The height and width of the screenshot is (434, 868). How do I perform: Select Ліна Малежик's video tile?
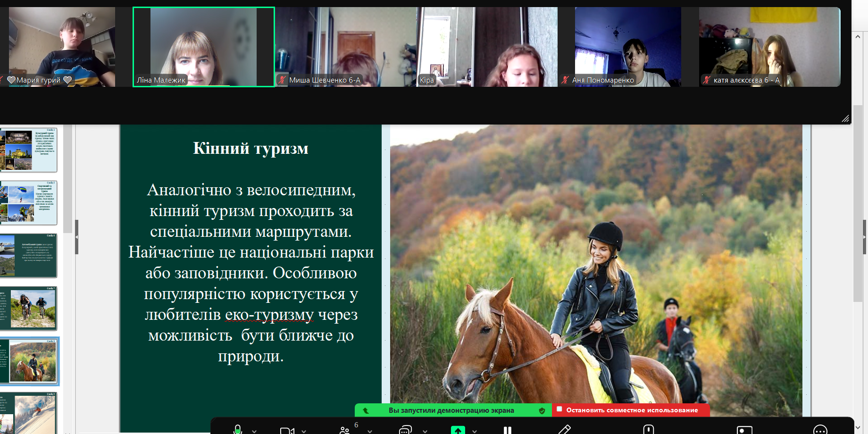203,47
